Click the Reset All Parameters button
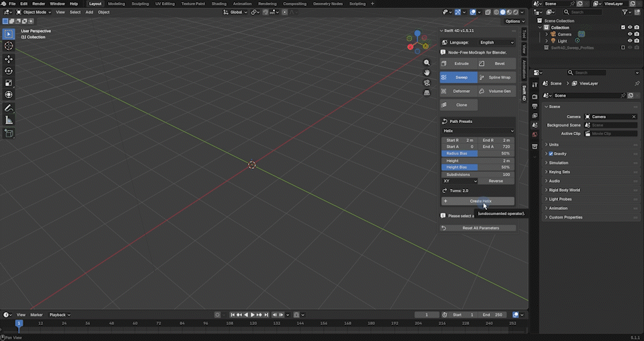 pos(478,228)
